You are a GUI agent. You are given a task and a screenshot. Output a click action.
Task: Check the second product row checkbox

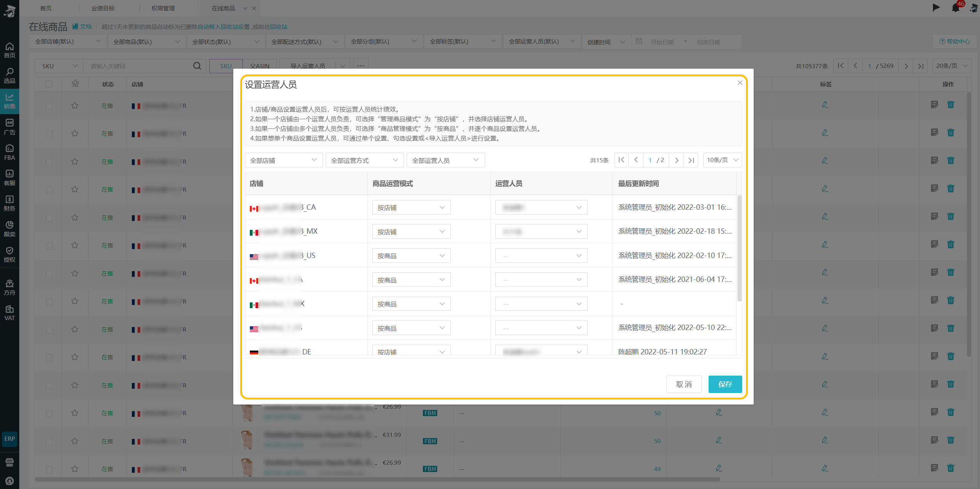coord(49,134)
